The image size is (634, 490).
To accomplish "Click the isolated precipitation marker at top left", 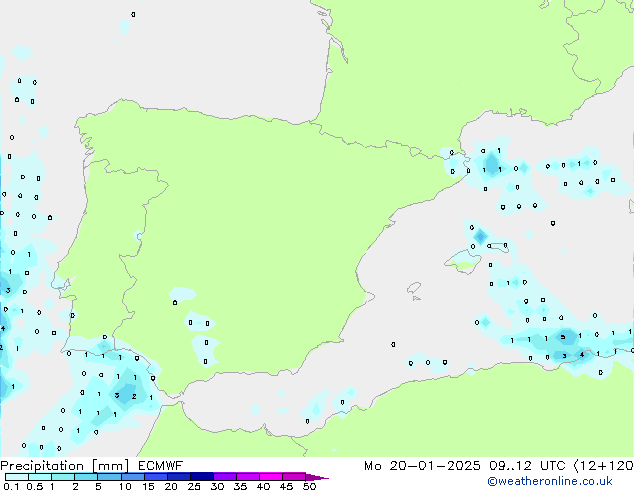I will coord(133,15).
